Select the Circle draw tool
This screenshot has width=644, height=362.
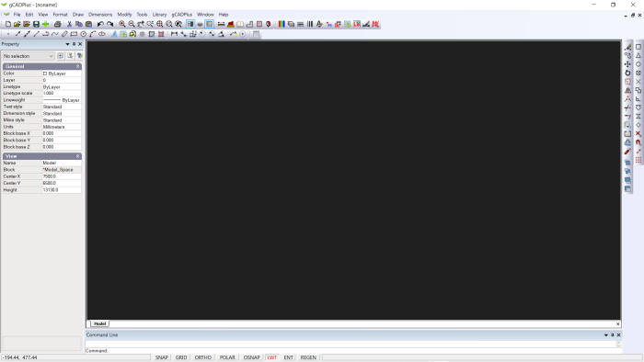click(x=84, y=34)
